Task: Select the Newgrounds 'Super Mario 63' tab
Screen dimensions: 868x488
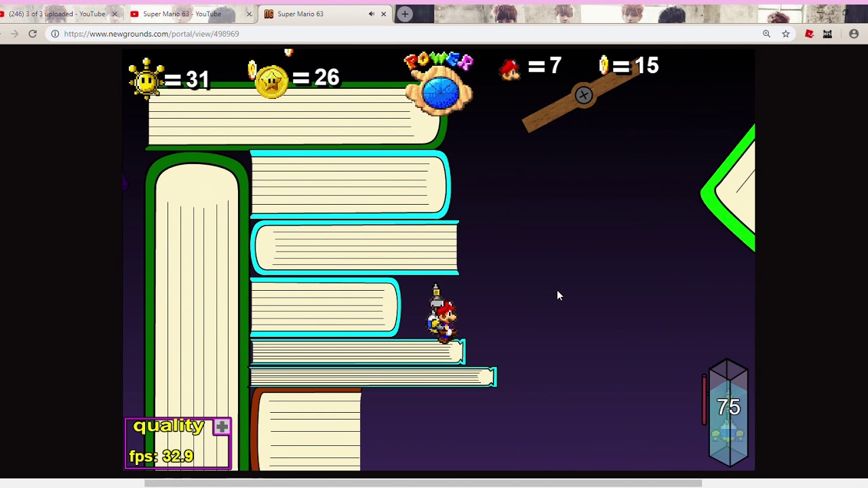Action: [x=300, y=14]
